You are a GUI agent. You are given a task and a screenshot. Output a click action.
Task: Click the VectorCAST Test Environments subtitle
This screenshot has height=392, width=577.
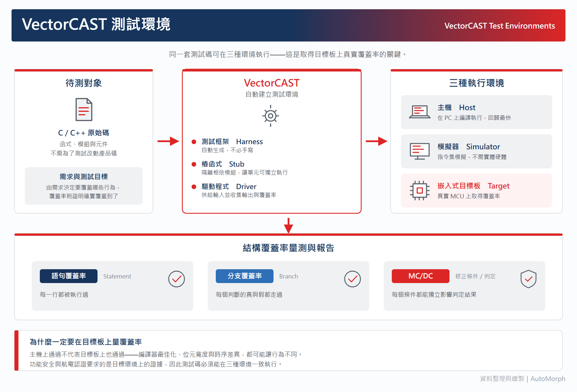[x=500, y=26]
